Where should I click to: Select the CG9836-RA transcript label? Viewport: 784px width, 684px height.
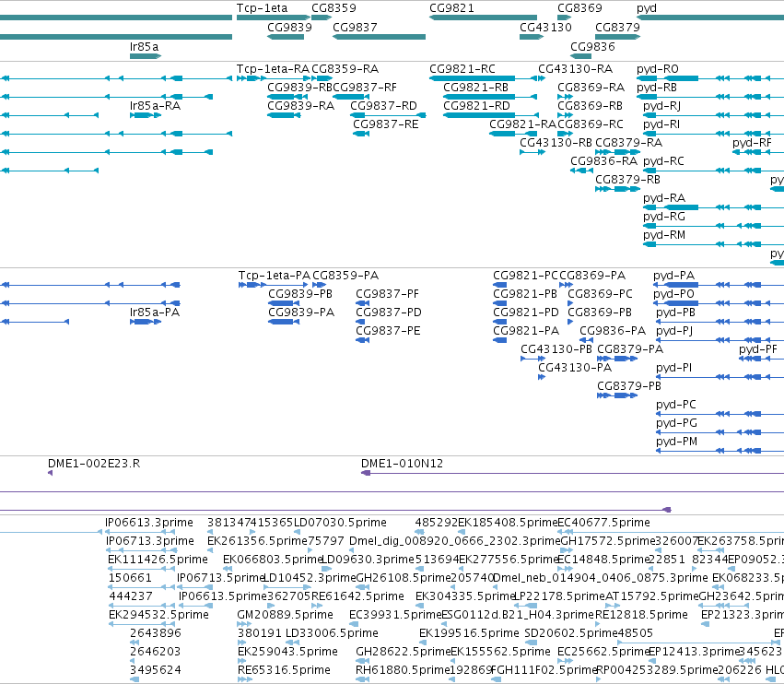(603, 161)
